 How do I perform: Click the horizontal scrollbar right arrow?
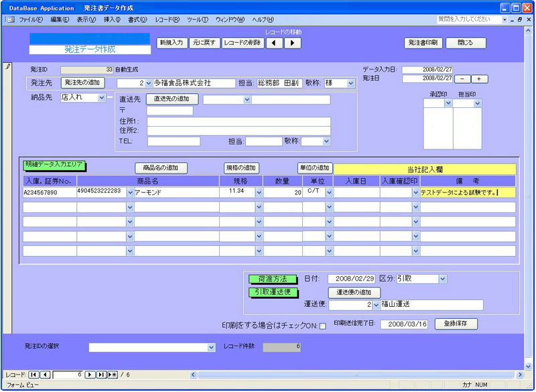[x=520, y=375]
